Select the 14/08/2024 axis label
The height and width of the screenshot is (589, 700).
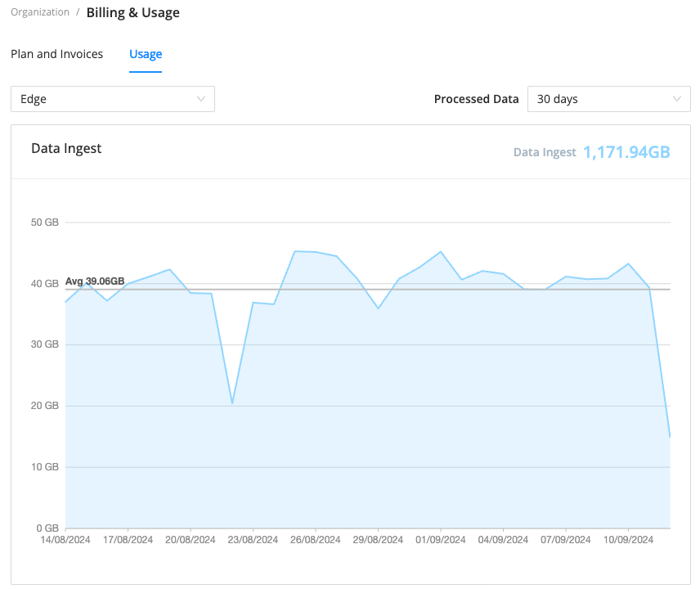coord(65,539)
